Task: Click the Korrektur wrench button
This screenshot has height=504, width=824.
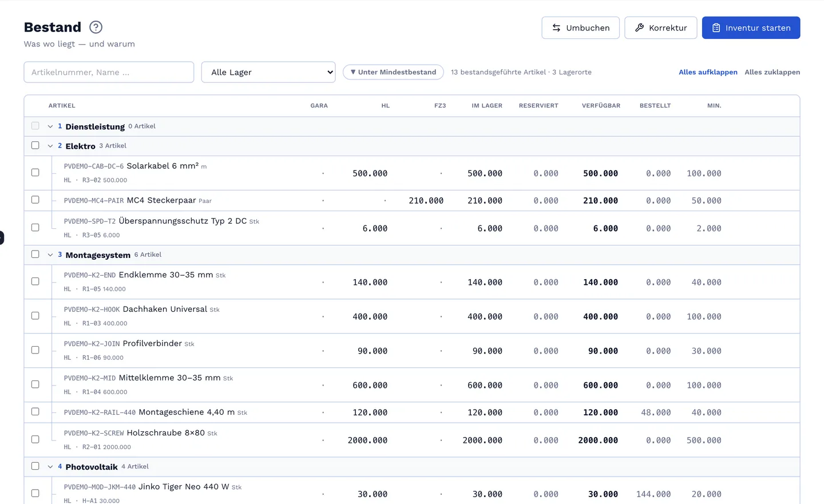Action: [x=660, y=27]
